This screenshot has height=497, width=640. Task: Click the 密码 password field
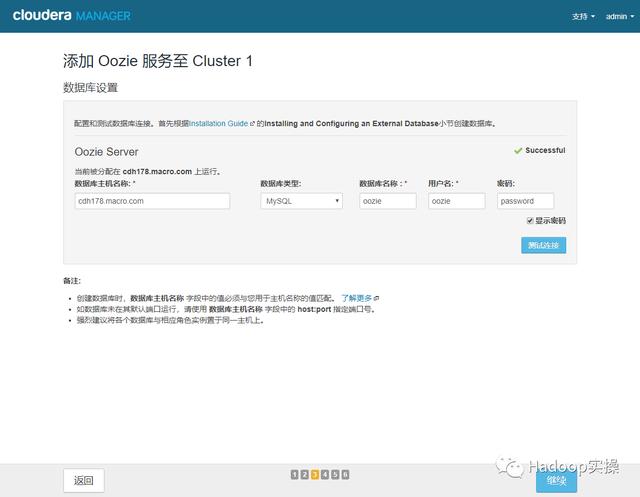tap(525, 201)
